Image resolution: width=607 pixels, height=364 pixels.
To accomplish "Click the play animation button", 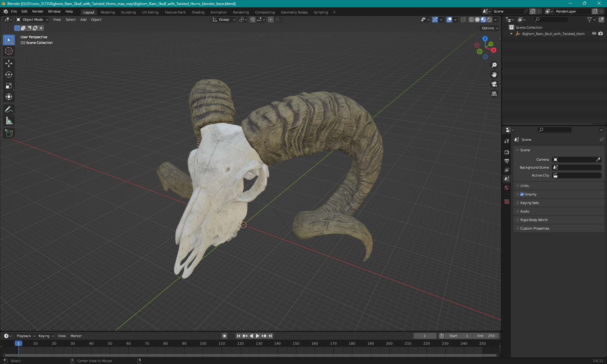I will tap(257, 336).
